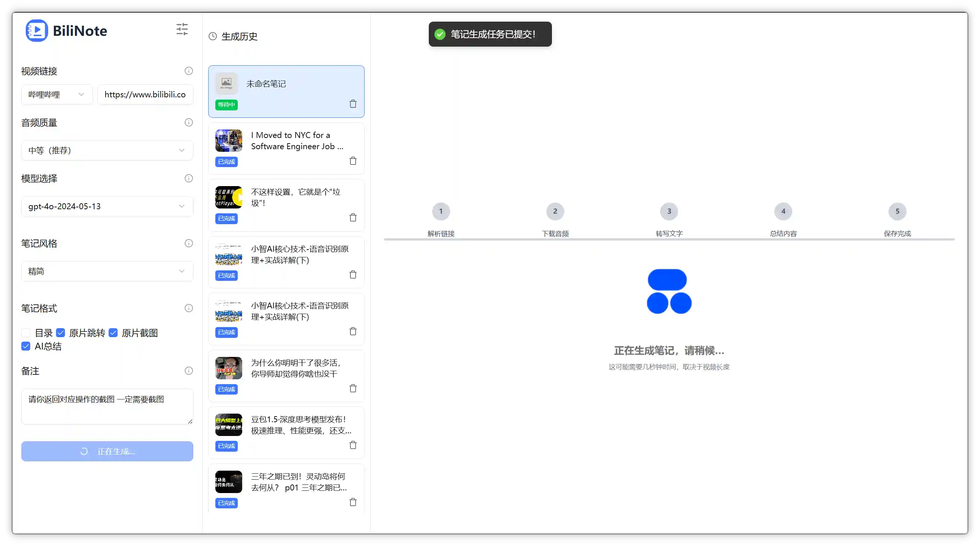Uncheck the 原片跳转 checkbox
This screenshot has height=546, width=980.
[61, 333]
